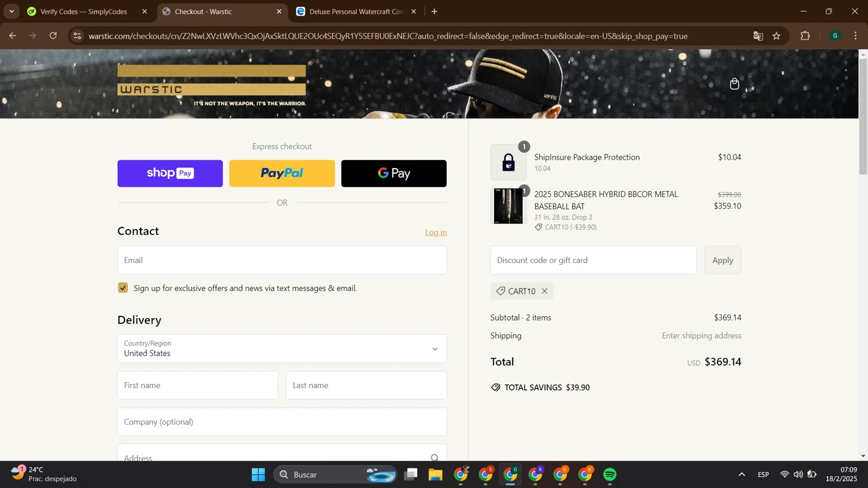Viewport: 868px width, 488px height.
Task: Remove the CART10 discount tag
Action: (545, 291)
